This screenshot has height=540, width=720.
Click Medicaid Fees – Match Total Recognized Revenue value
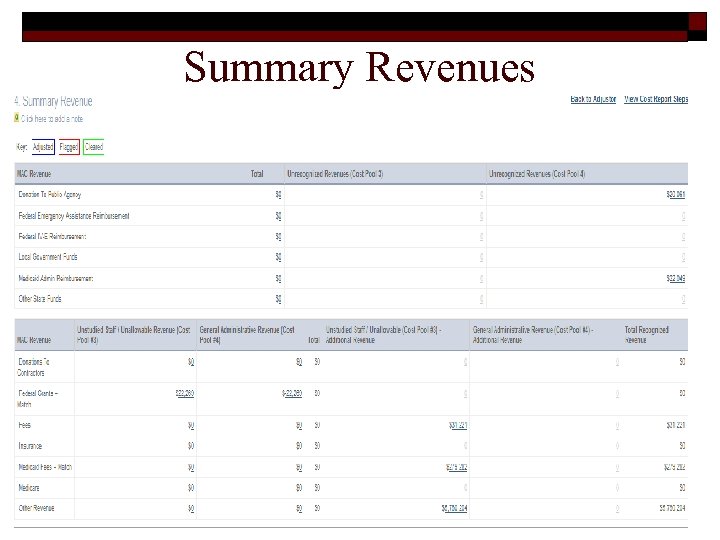pos(674,467)
